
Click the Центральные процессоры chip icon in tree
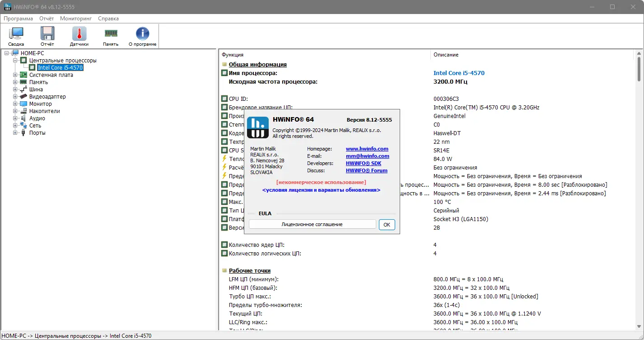coord(23,61)
